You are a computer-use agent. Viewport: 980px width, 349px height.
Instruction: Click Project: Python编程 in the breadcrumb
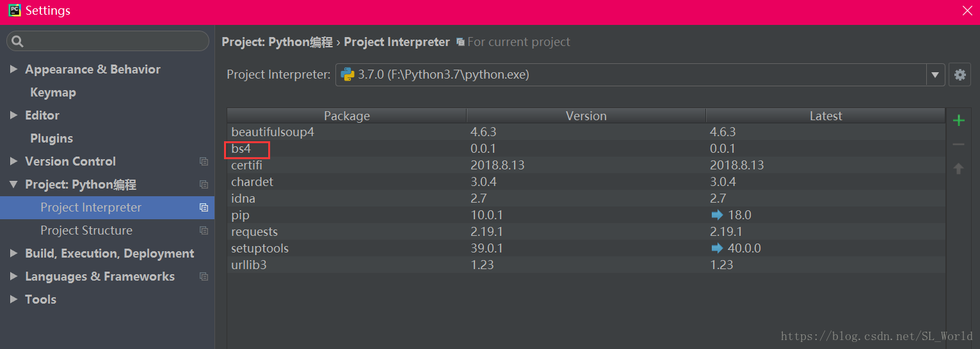click(x=277, y=42)
